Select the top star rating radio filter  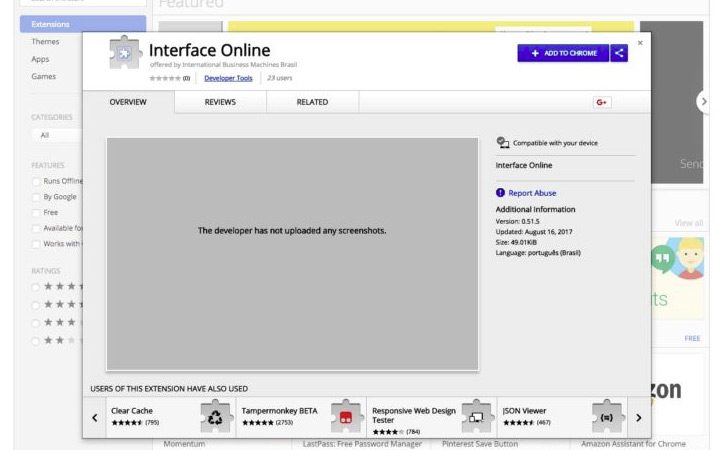(35, 287)
